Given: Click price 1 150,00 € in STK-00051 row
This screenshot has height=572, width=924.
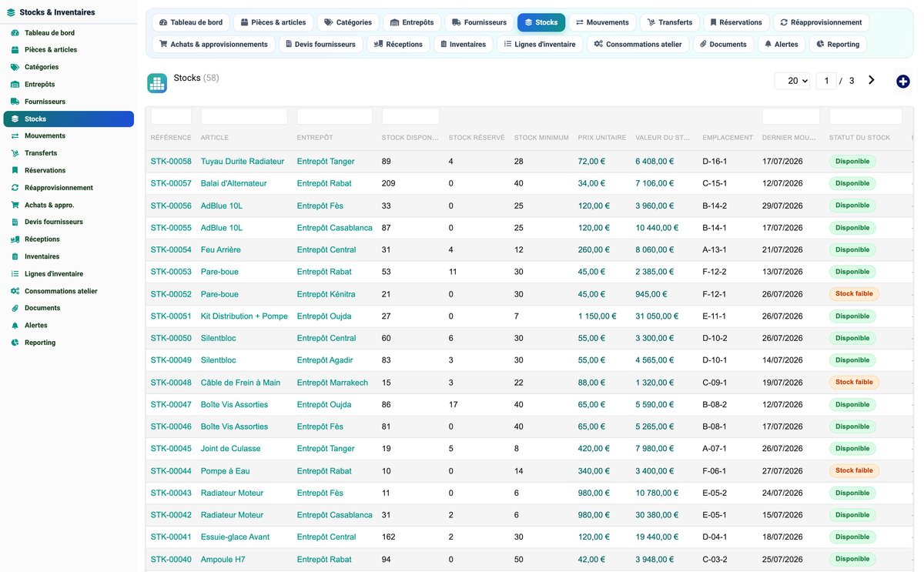Looking at the screenshot, I should (598, 316).
